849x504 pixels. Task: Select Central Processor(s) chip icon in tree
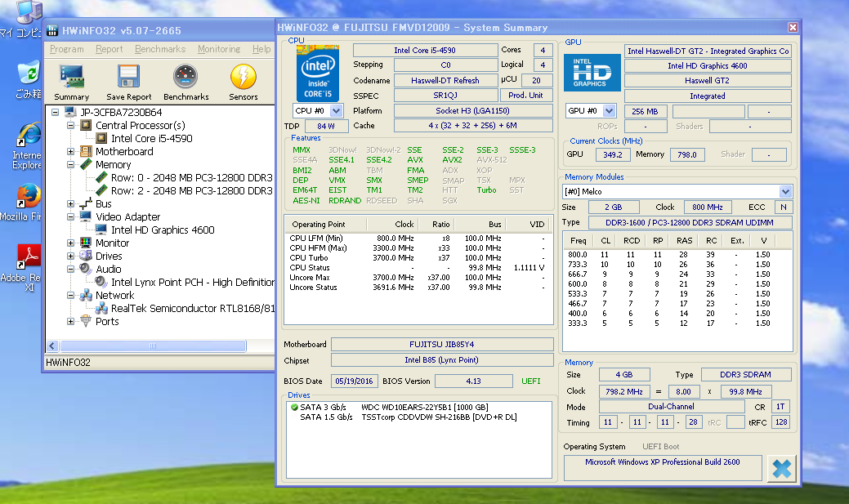tap(86, 126)
